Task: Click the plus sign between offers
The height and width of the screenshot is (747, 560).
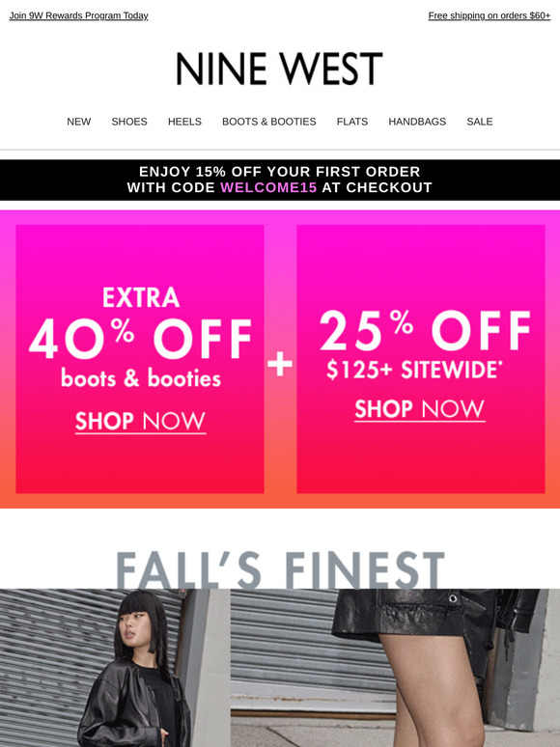Action: (280, 364)
